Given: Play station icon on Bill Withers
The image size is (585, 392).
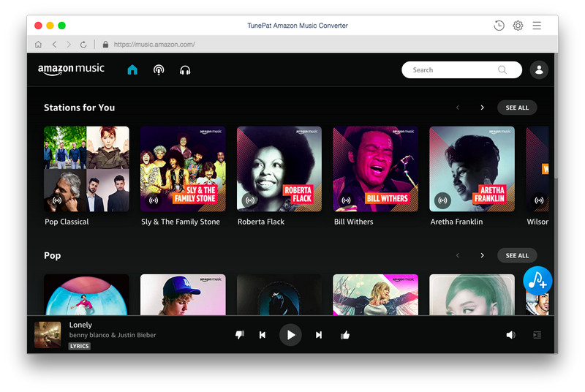Looking at the screenshot, I should coord(346,200).
